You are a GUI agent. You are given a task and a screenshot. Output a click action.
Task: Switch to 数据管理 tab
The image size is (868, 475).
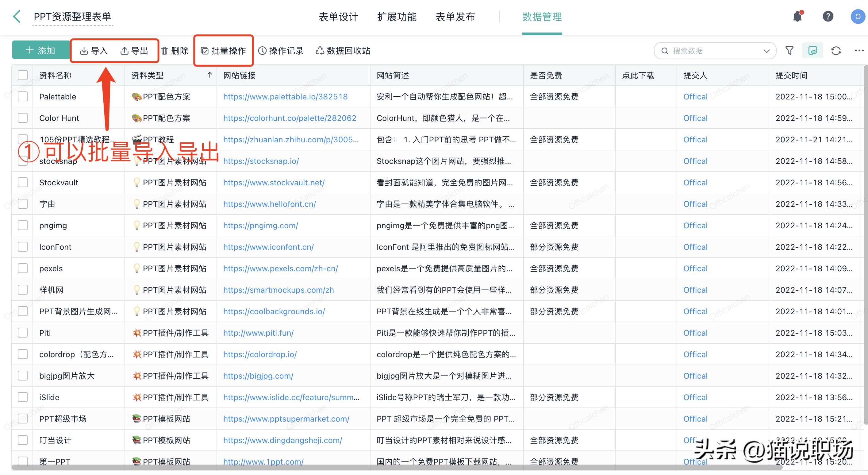[x=542, y=17]
